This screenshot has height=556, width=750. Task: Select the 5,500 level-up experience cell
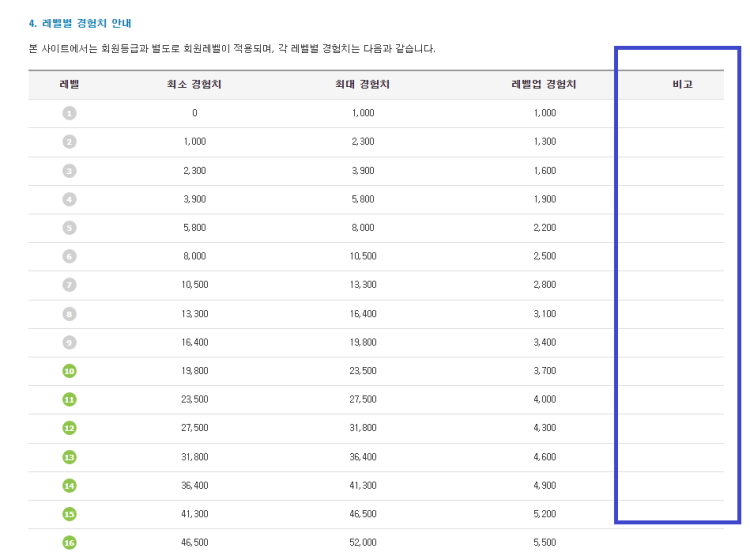(545, 542)
